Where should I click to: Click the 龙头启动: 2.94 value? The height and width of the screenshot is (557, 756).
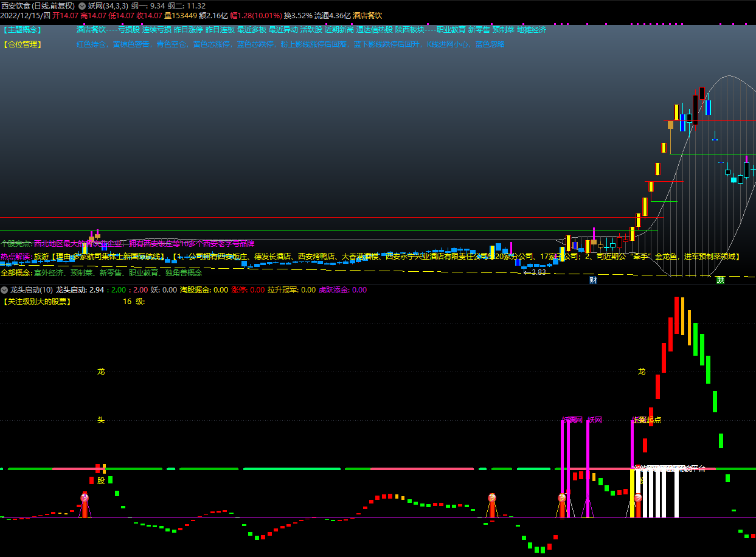click(x=80, y=290)
